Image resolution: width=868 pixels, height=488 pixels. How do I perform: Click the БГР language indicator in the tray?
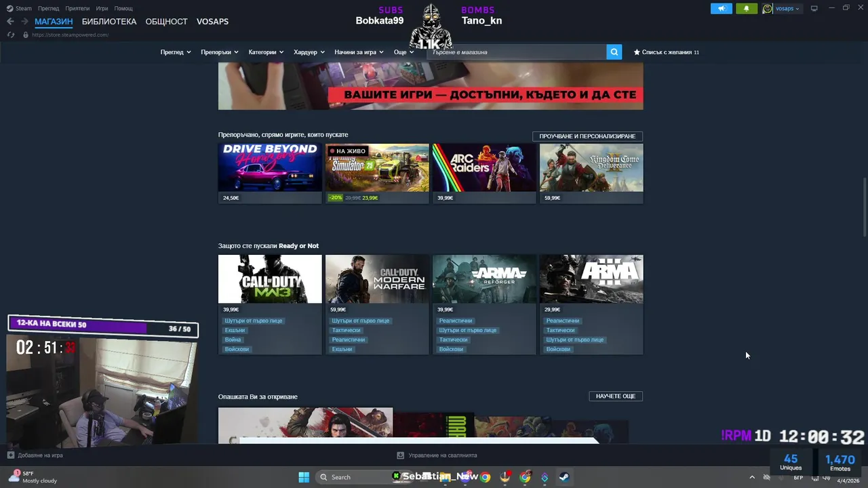coord(798,477)
